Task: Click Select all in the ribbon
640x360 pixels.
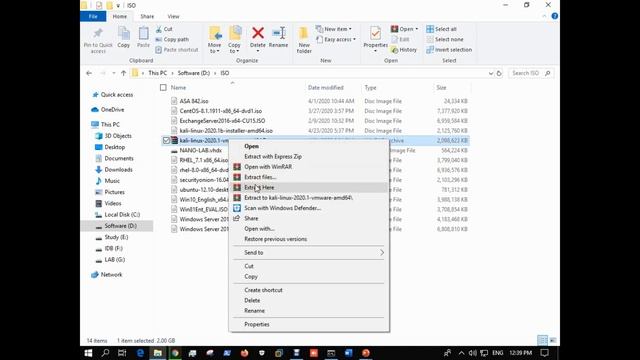Action: 441,29
